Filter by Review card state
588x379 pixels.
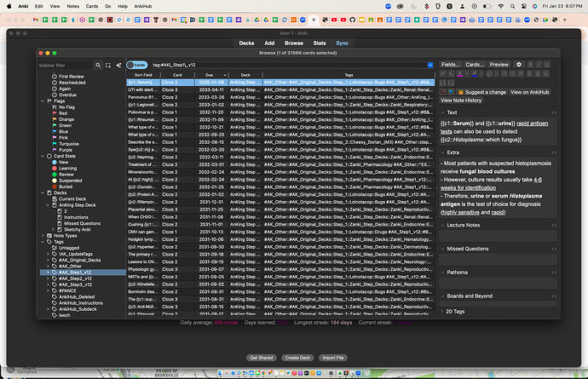(66, 175)
